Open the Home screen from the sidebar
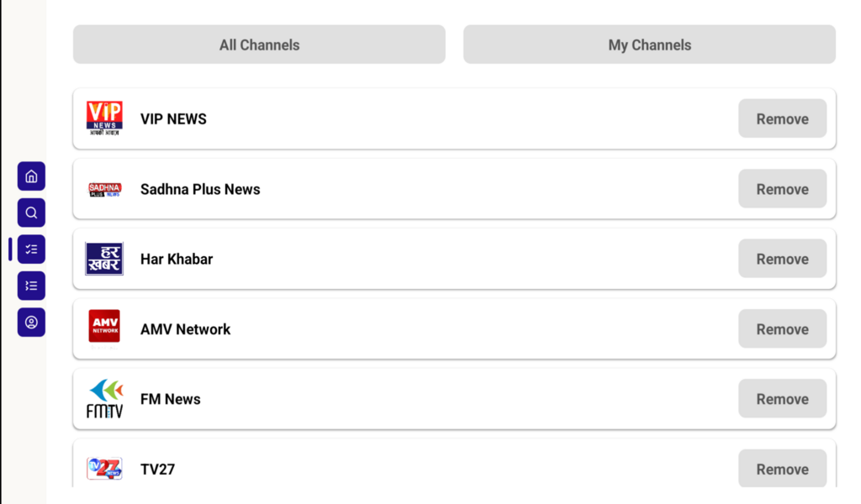The width and height of the screenshot is (861, 504). (x=31, y=176)
